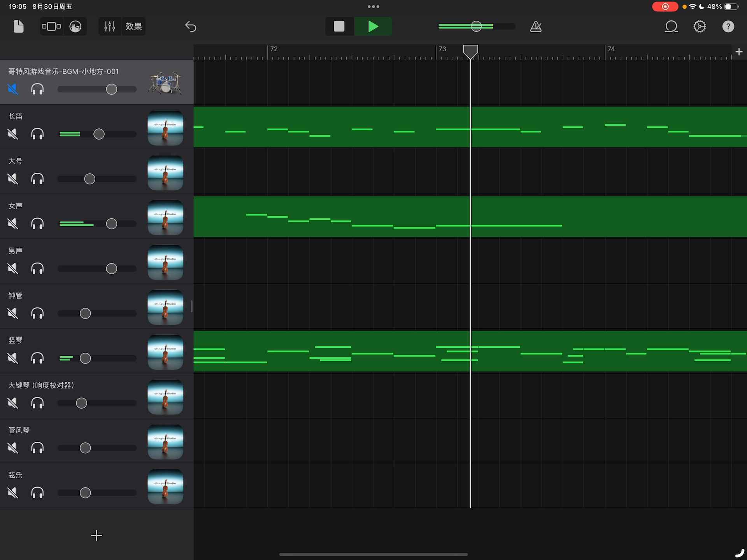Image resolution: width=747 pixels, height=560 pixels.
Task: Open 长笛 track instrument thumbnail
Action: pos(165,128)
